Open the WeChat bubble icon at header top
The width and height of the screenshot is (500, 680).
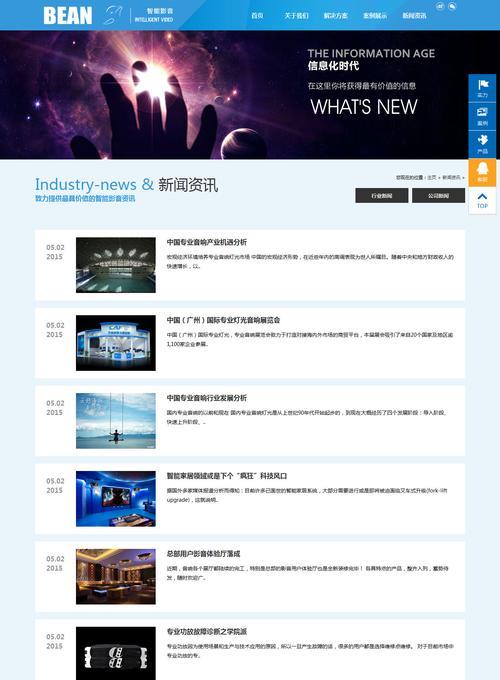coord(452,7)
